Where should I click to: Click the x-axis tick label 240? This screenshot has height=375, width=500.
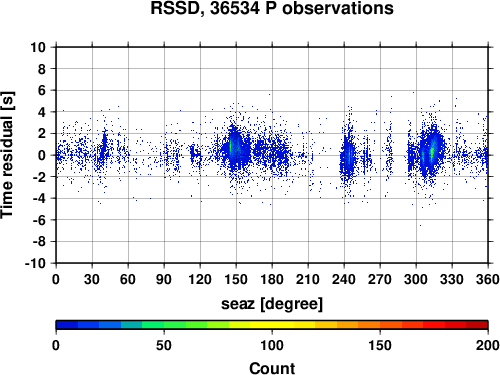pyautogui.click(x=344, y=279)
